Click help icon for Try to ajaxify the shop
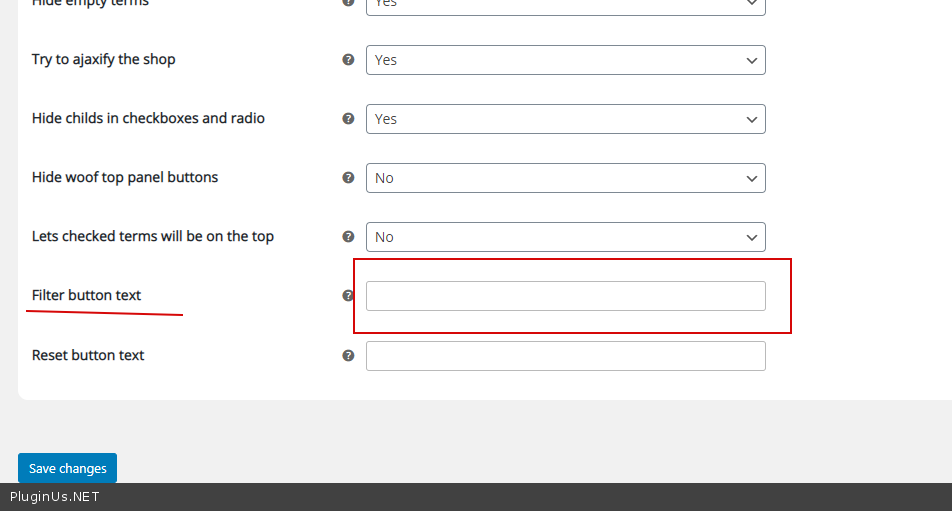 coord(348,60)
